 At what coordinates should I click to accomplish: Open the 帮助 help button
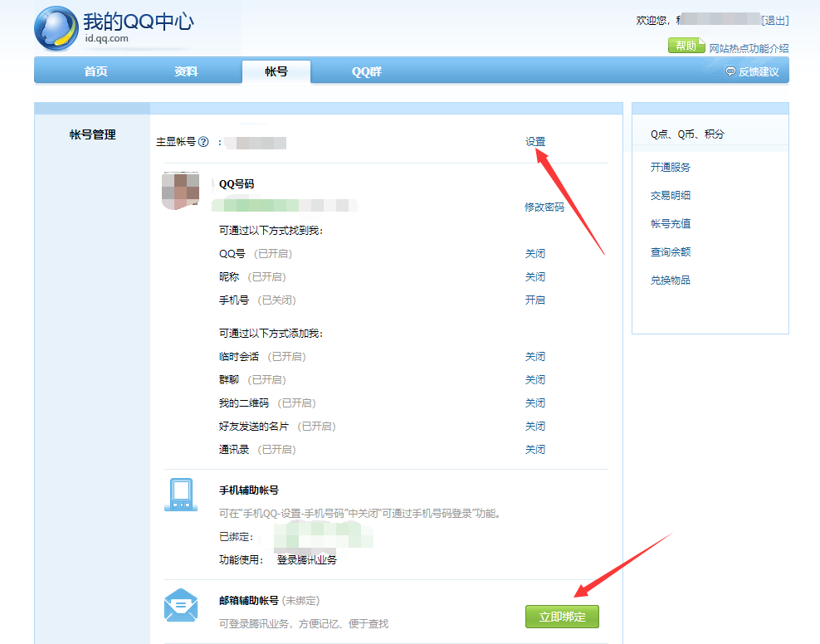point(686,46)
